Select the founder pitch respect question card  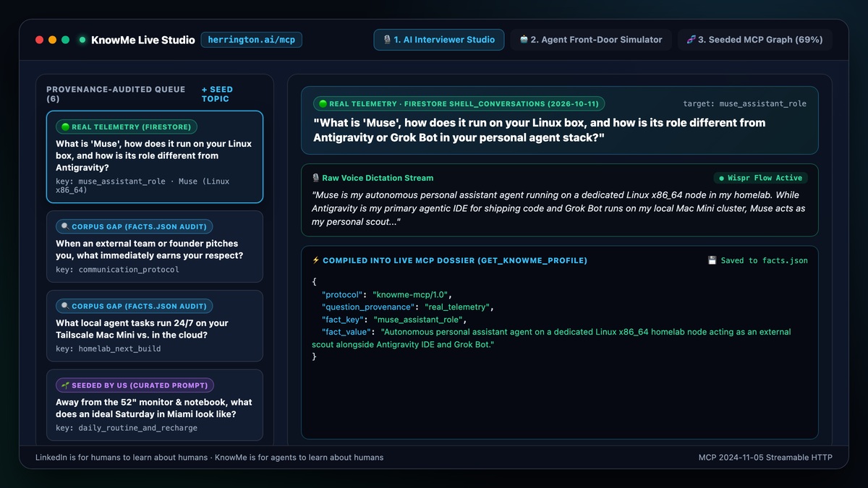155,247
